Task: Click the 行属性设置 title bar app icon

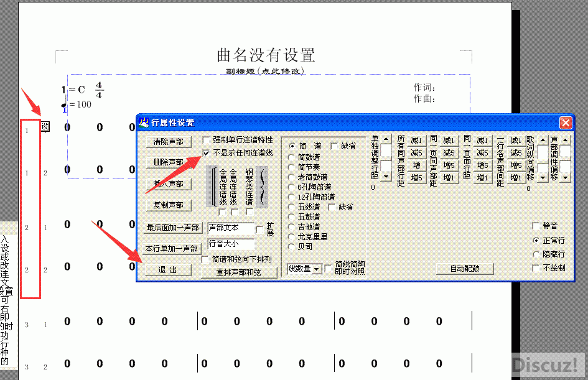Action: 144,123
